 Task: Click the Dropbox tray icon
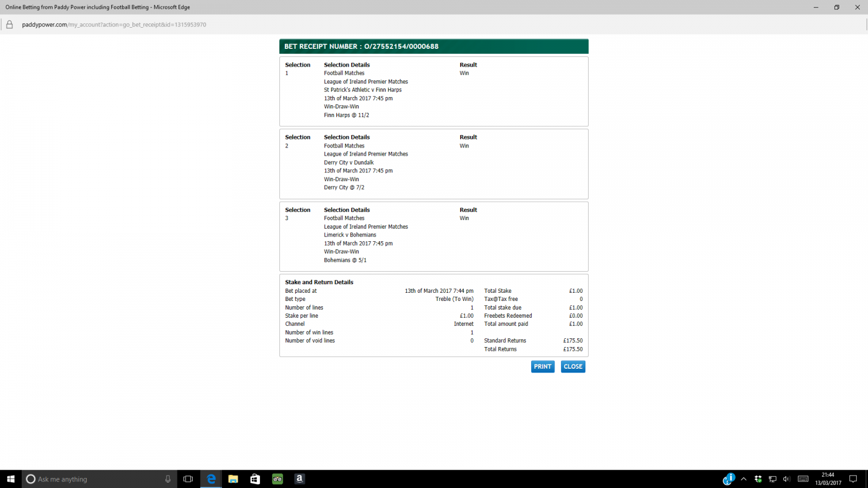758,479
